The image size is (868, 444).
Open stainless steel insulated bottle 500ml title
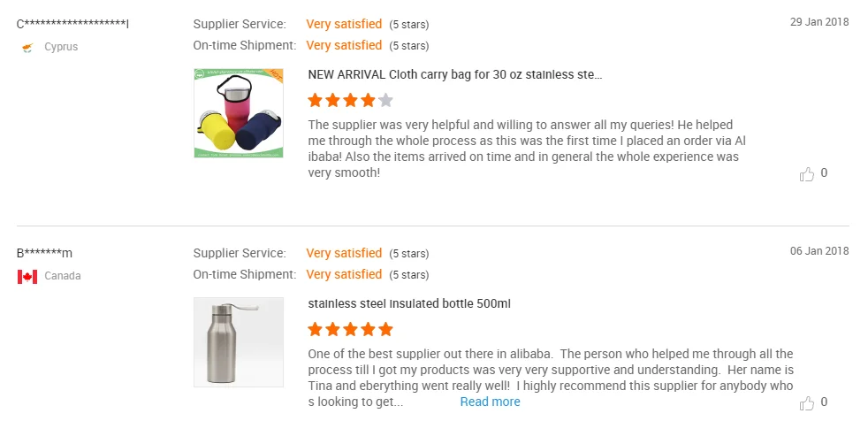click(409, 304)
